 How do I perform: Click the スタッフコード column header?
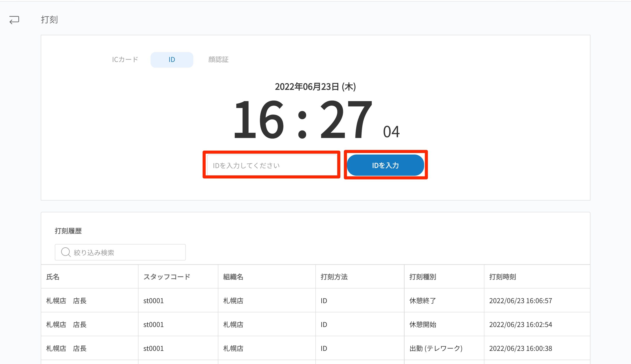pyautogui.click(x=167, y=277)
